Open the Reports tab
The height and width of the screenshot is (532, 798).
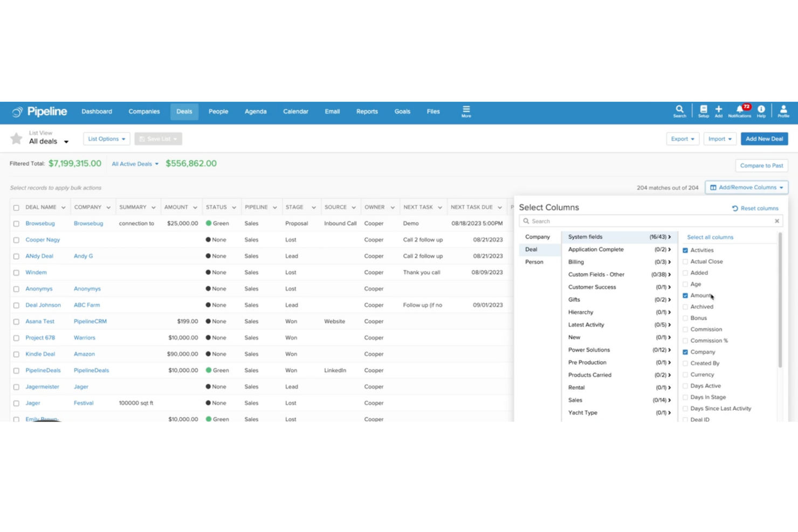point(367,112)
